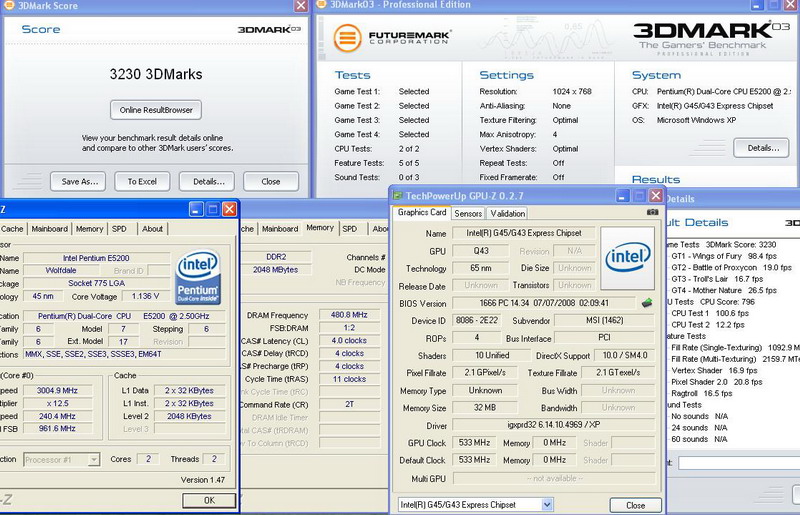Open SPD tab in rear CPU-Z window
This screenshot has width=800, height=515.
(x=350, y=229)
